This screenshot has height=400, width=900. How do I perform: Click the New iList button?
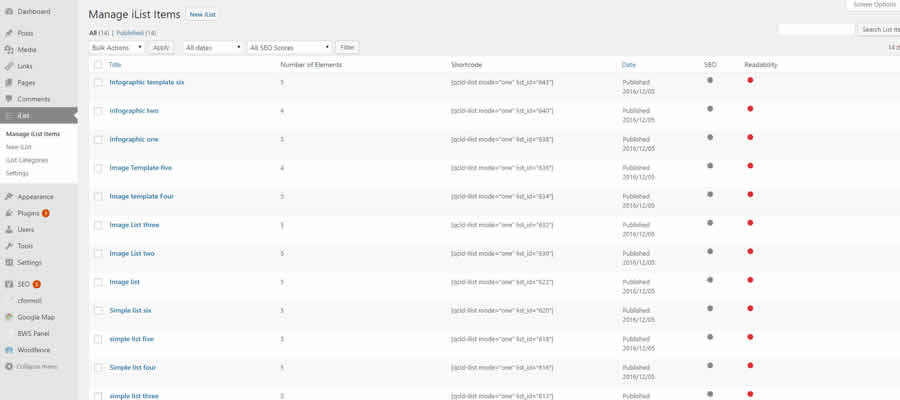click(204, 15)
